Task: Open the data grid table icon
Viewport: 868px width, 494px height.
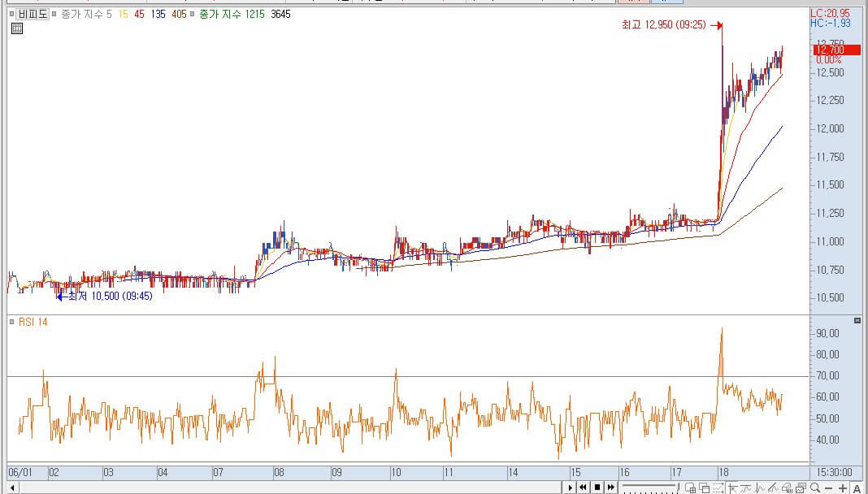Action: 17,28
